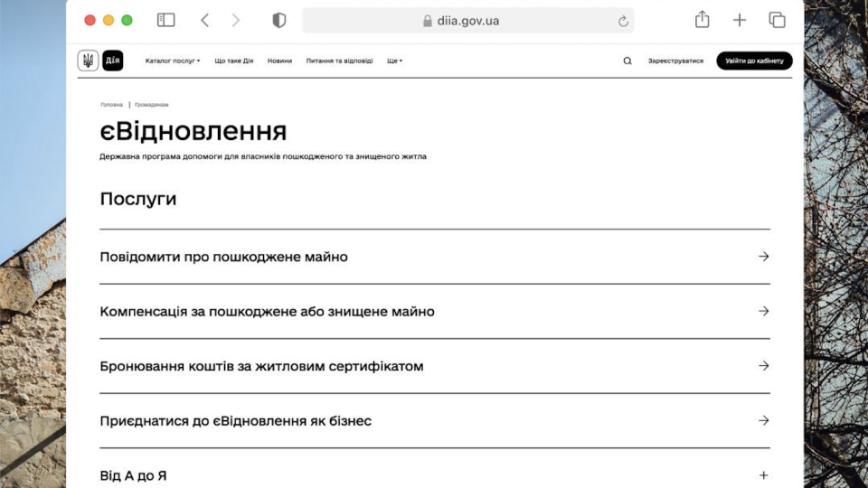Go to Головна breadcrumb link
The width and height of the screenshot is (868, 488).
(x=112, y=105)
